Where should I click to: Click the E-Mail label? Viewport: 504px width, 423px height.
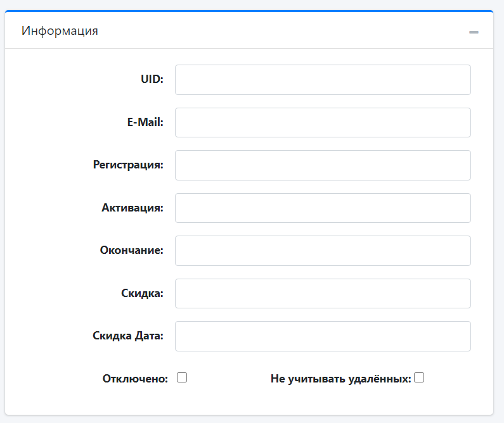point(145,122)
